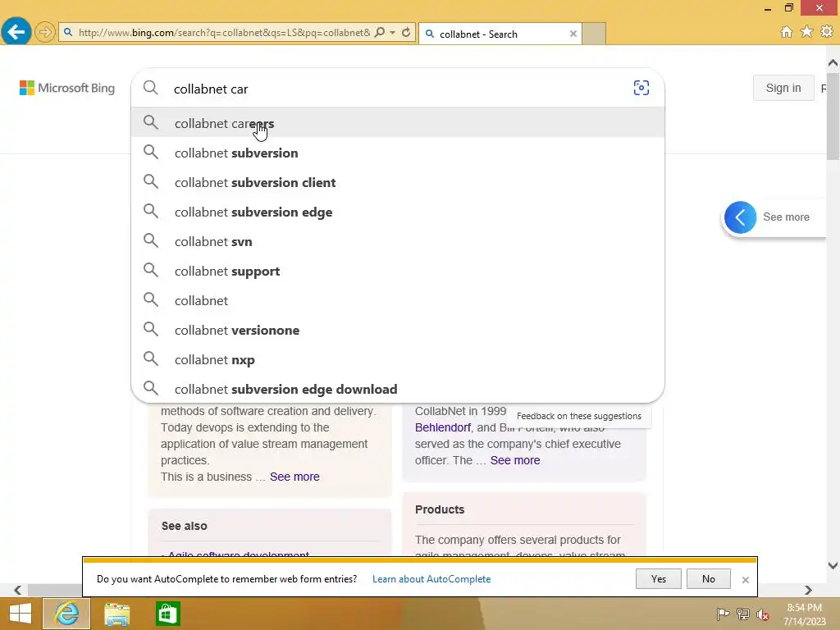Click the horizontal scrollbar right arrow
The image size is (840, 630).
[x=808, y=590]
